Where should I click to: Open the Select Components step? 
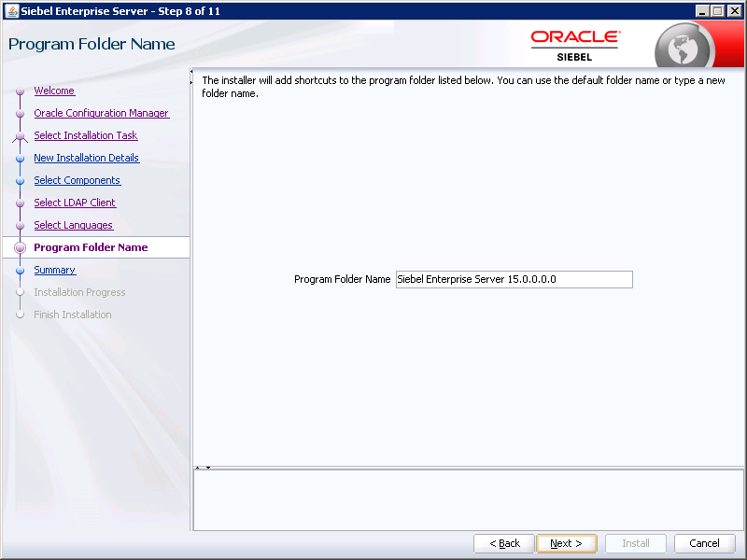pos(78,180)
